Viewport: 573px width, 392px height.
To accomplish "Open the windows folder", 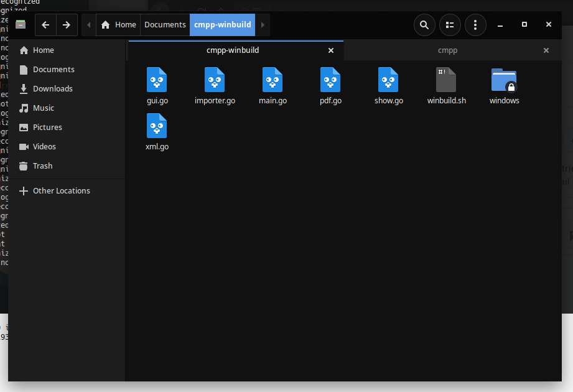I will [504, 81].
